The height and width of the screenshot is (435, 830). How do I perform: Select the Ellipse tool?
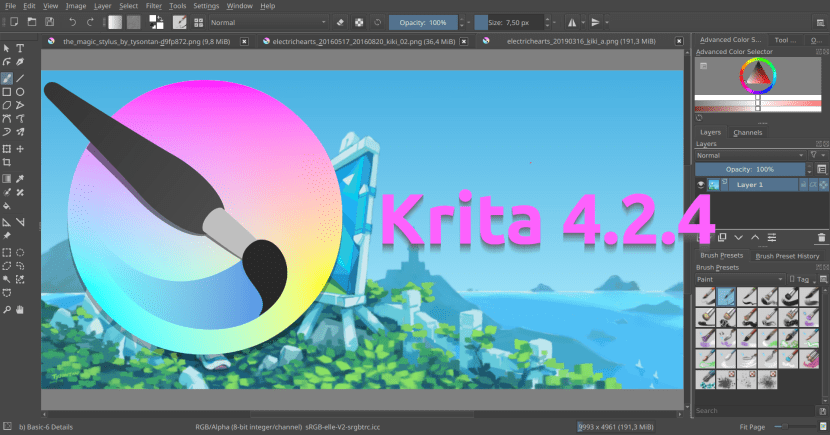pos(20,92)
